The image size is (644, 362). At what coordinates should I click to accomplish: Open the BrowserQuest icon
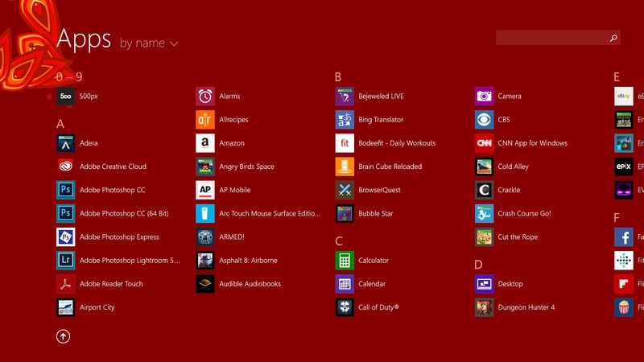pos(345,190)
